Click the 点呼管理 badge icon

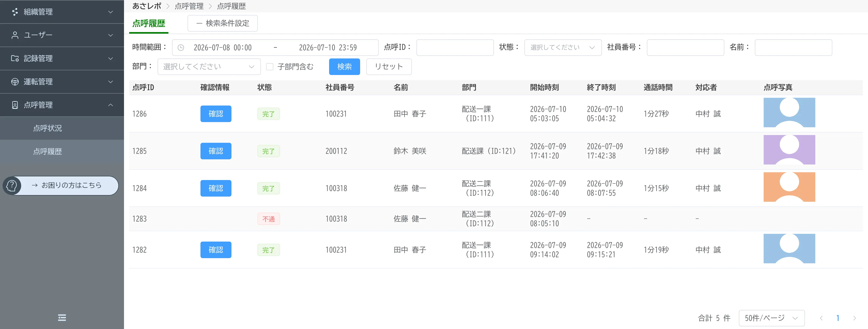(x=15, y=105)
